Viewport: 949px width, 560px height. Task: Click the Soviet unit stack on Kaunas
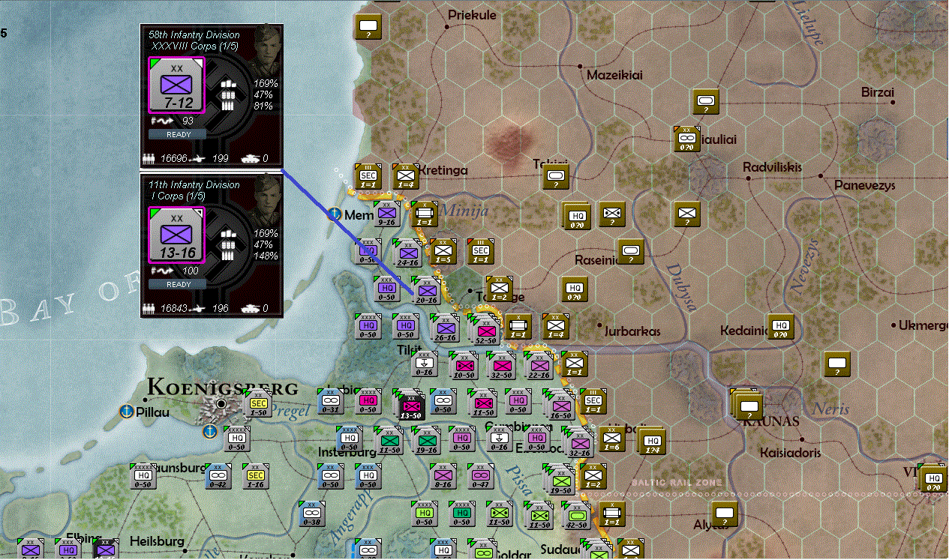point(746,404)
